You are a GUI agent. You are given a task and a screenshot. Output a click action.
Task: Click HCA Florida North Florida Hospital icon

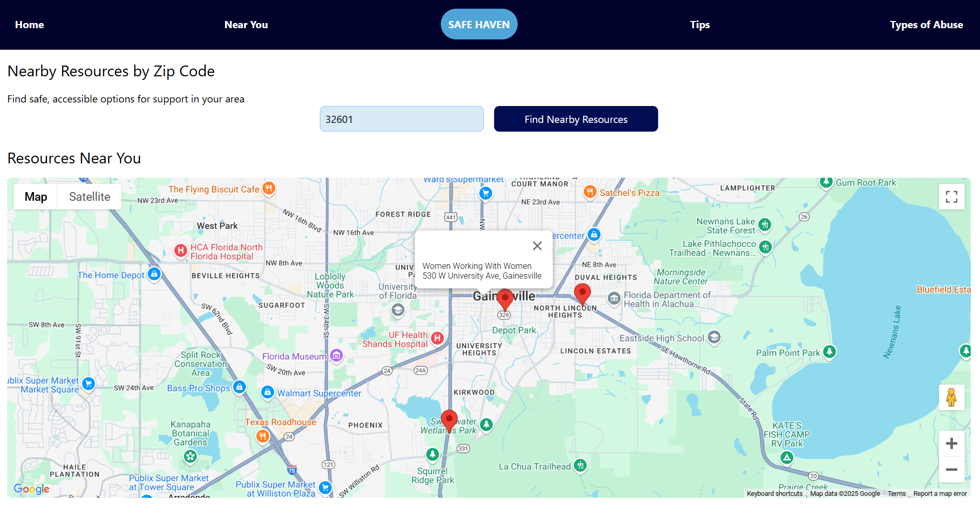(x=180, y=250)
